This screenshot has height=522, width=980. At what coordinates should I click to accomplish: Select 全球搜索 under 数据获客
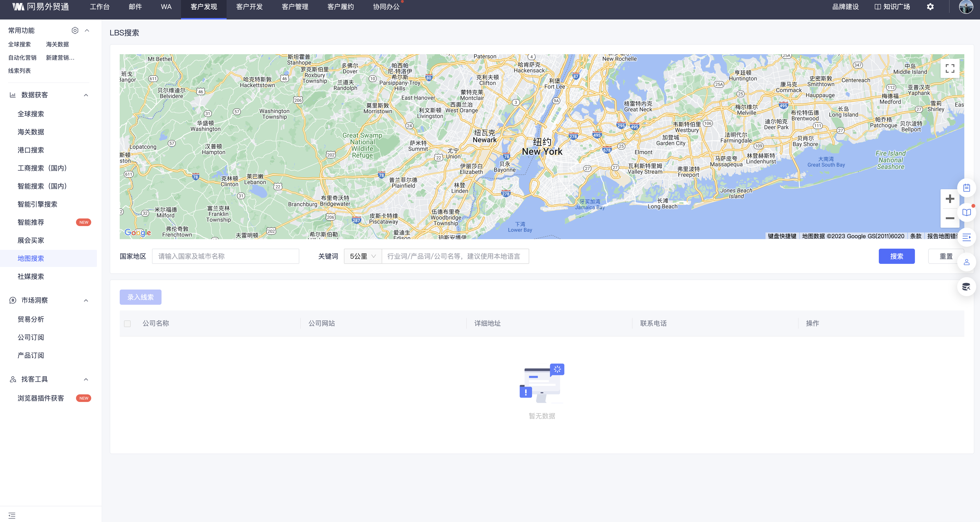tap(31, 114)
